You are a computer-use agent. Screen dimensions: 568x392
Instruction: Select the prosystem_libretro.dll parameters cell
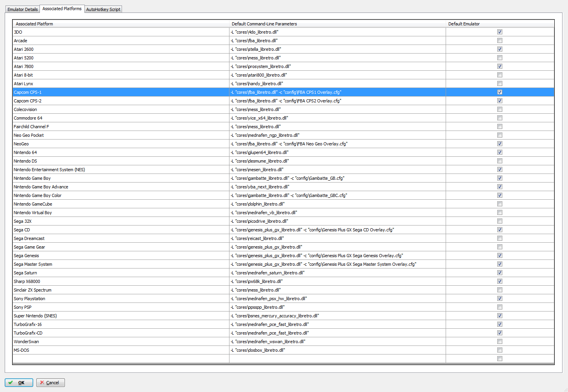337,66
